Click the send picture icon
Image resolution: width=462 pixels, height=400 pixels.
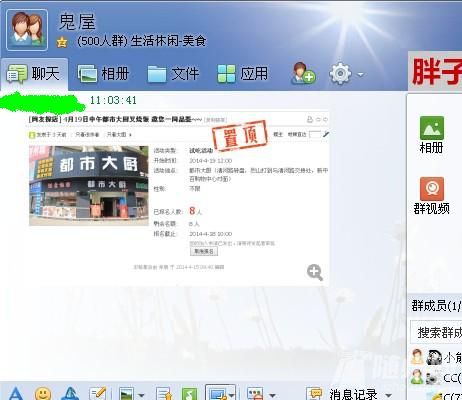pyautogui.click(x=126, y=394)
